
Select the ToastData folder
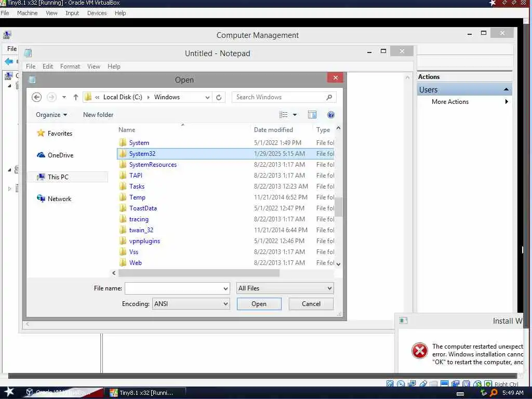(x=143, y=208)
